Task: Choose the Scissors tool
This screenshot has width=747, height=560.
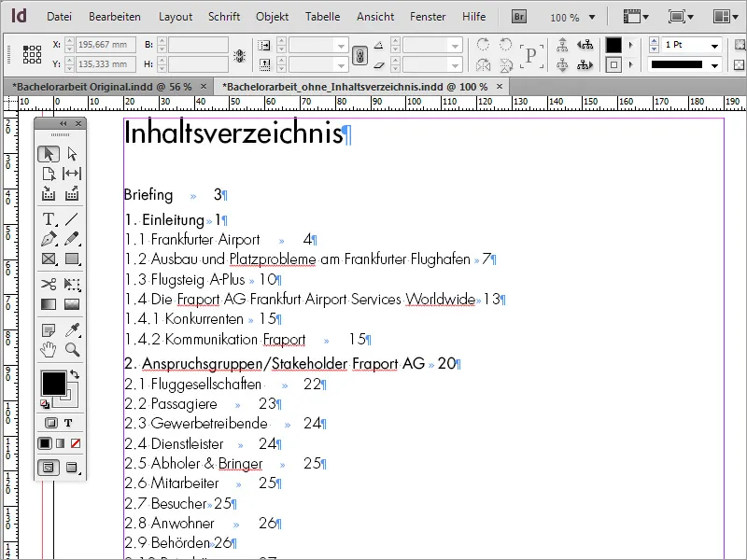Action: coord(49,285)
